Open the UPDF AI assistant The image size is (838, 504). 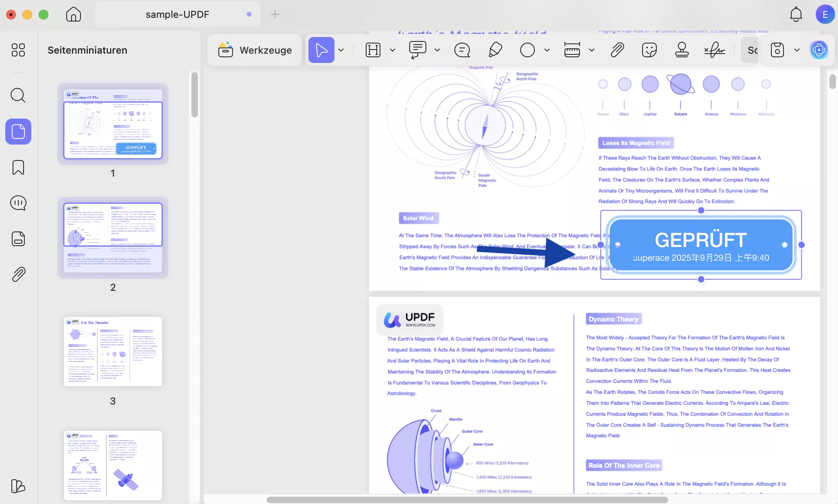pyautogui.click(x=818, y=50)
